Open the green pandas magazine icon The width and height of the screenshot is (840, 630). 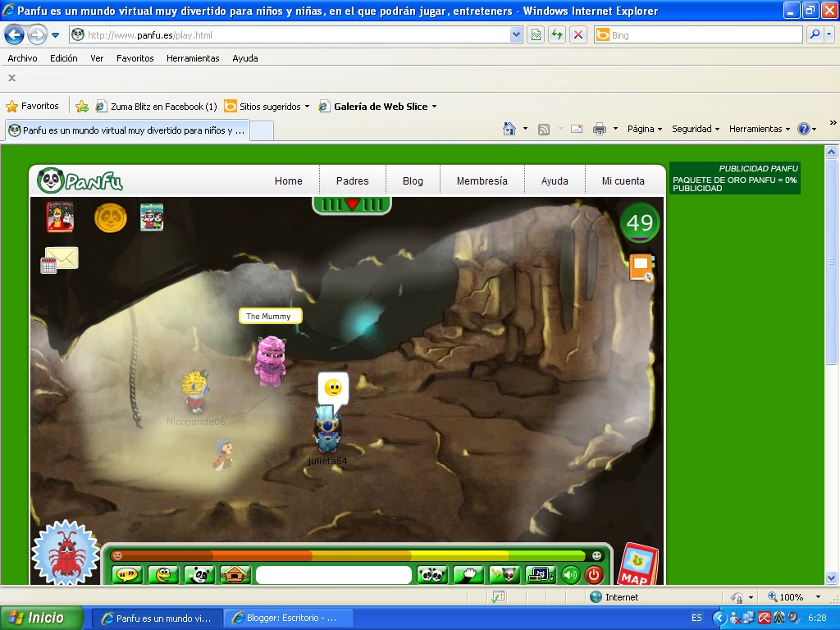(152, 217)
